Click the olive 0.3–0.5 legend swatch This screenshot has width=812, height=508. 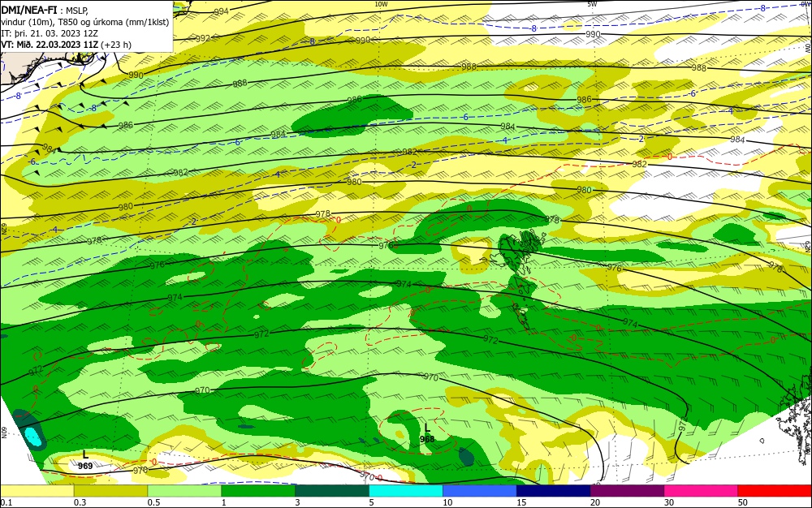tap(110, 491)
